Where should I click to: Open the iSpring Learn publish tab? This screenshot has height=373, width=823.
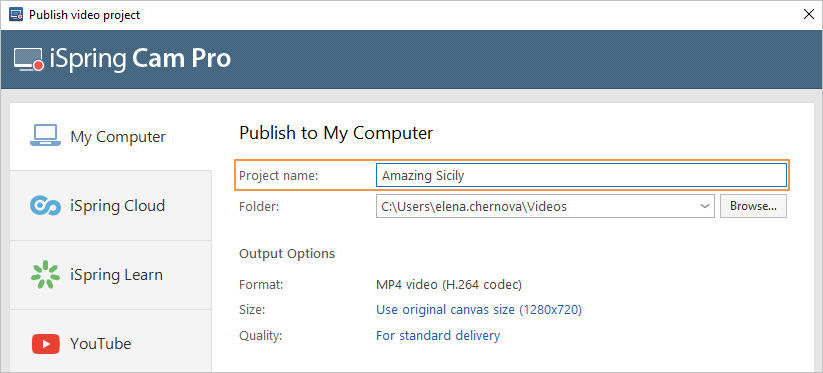[x=111, y=274]
